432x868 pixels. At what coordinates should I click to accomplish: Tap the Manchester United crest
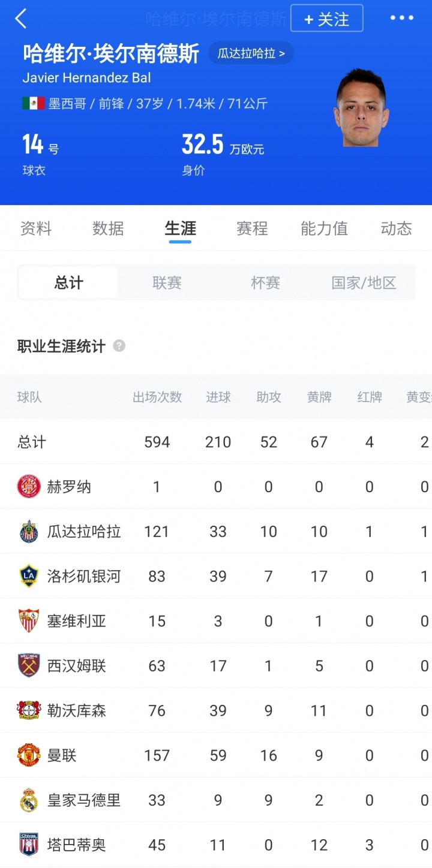[x=28, y=755]
